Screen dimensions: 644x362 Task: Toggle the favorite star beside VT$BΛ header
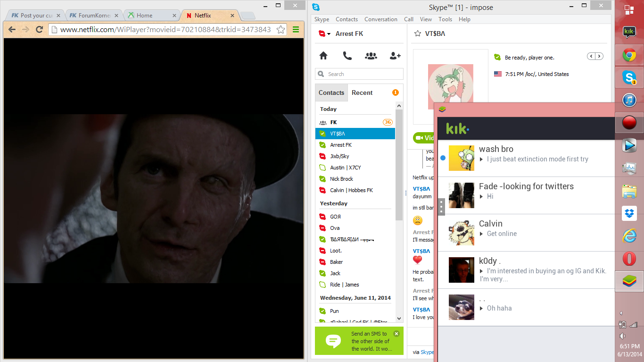click(417, 34)
